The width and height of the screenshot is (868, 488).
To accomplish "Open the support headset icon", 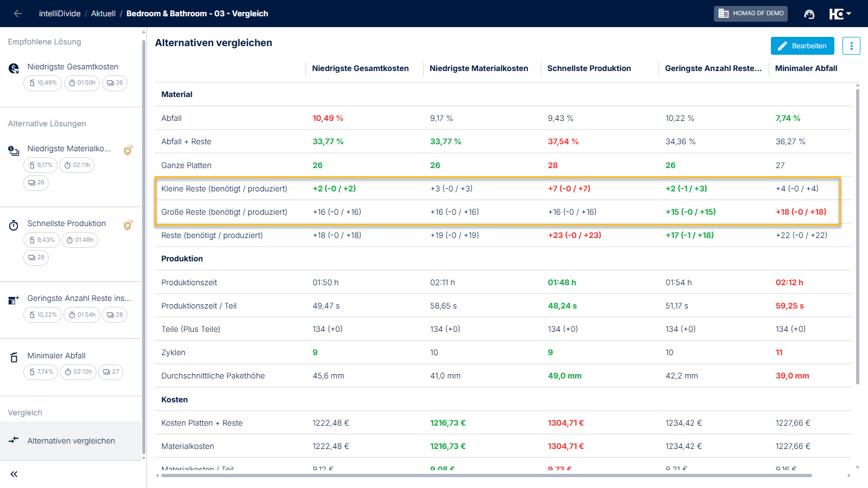I will point(809,14).
